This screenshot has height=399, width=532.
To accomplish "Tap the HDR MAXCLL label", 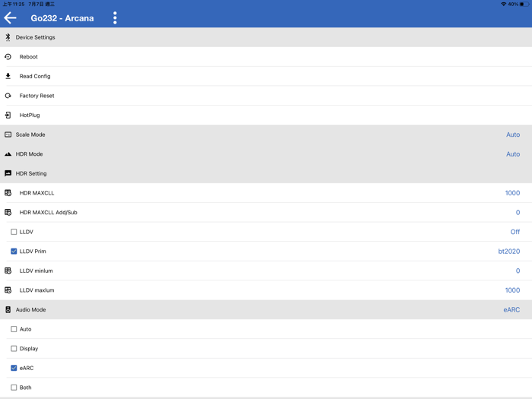I will [36, 193].
